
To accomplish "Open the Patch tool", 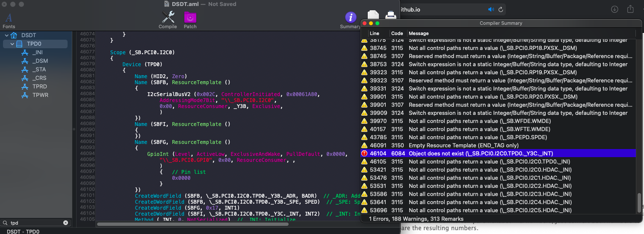I will pos(190,18).
